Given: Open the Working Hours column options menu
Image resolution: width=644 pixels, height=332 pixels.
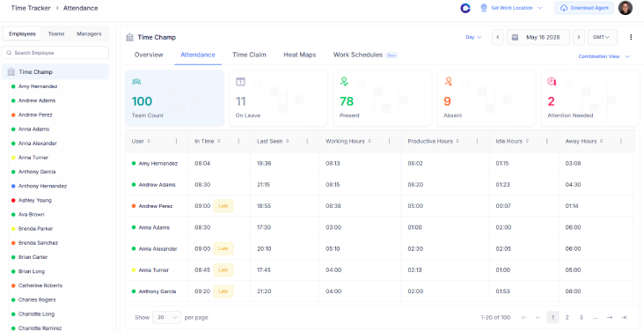Looking at the screenshot, I should [390, 141].
